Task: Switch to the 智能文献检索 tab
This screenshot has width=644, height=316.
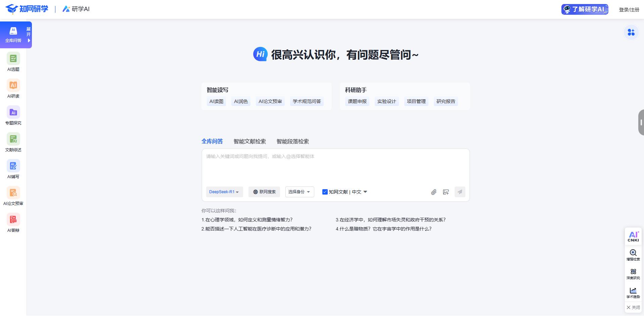Action: pyautogui.click(x=249, y=141)
